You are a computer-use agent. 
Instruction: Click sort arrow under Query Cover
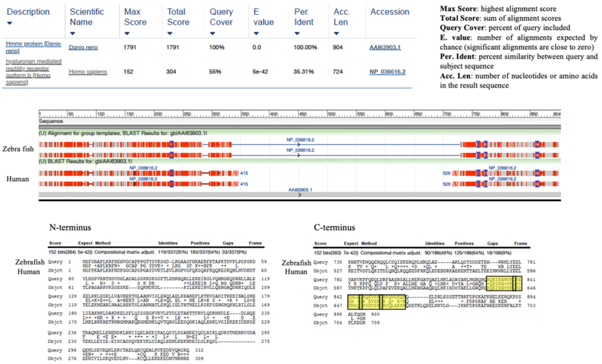click(x=212, y=33)
